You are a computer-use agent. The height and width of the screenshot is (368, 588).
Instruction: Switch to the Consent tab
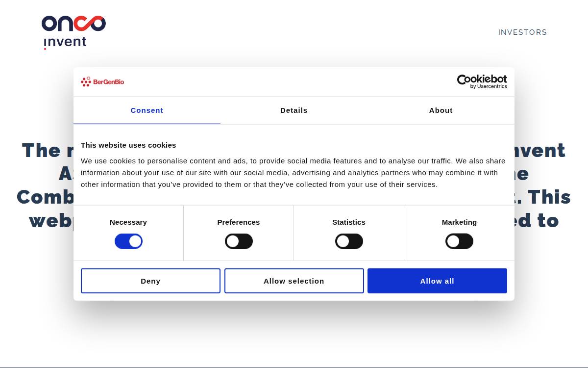click(x=147, y=110)
